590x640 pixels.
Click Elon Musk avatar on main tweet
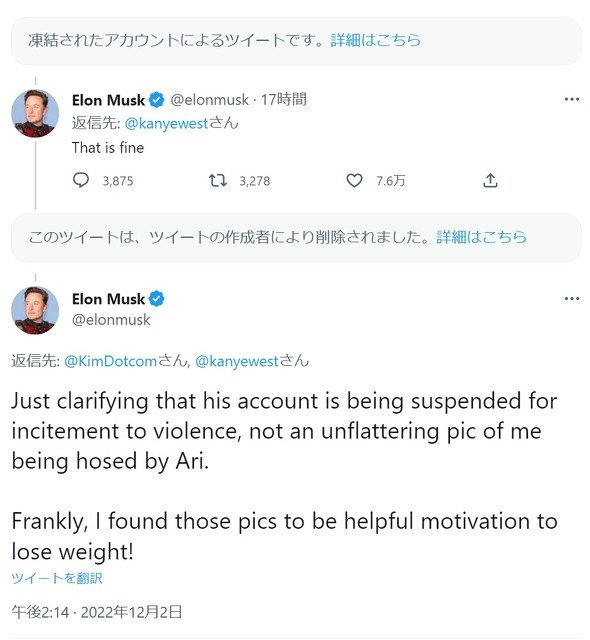click(35, 310)
